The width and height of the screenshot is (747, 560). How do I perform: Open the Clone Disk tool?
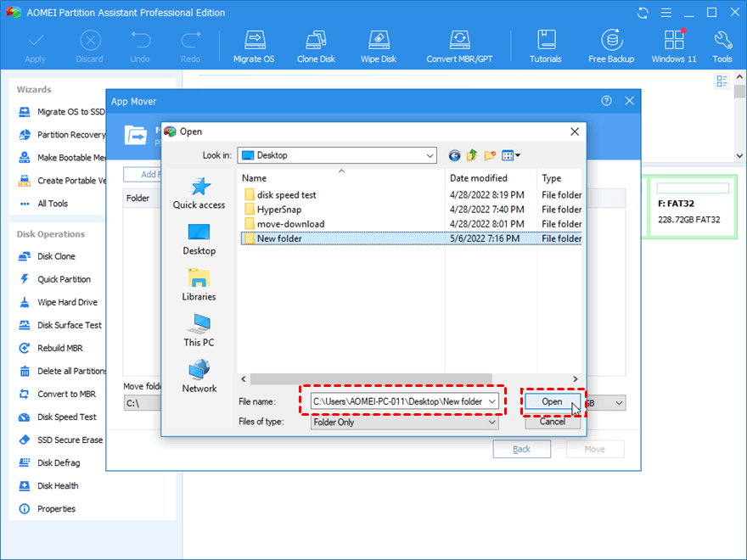pos(316,47)
